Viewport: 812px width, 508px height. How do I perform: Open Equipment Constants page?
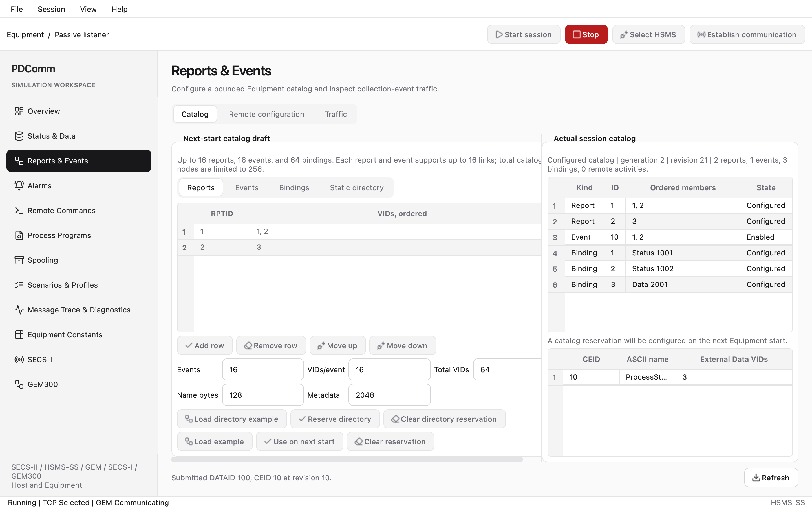click(x=79, y=335)
